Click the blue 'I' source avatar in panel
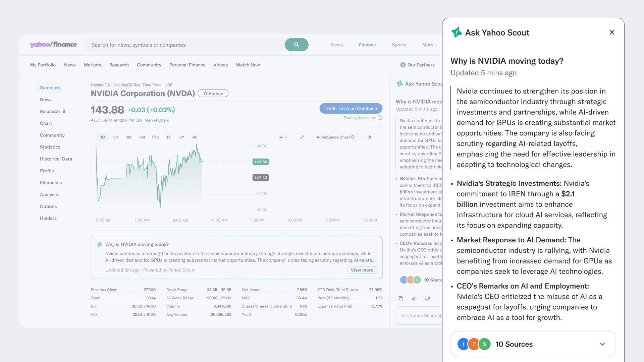644x362 pixels. [x=463, y=344]
